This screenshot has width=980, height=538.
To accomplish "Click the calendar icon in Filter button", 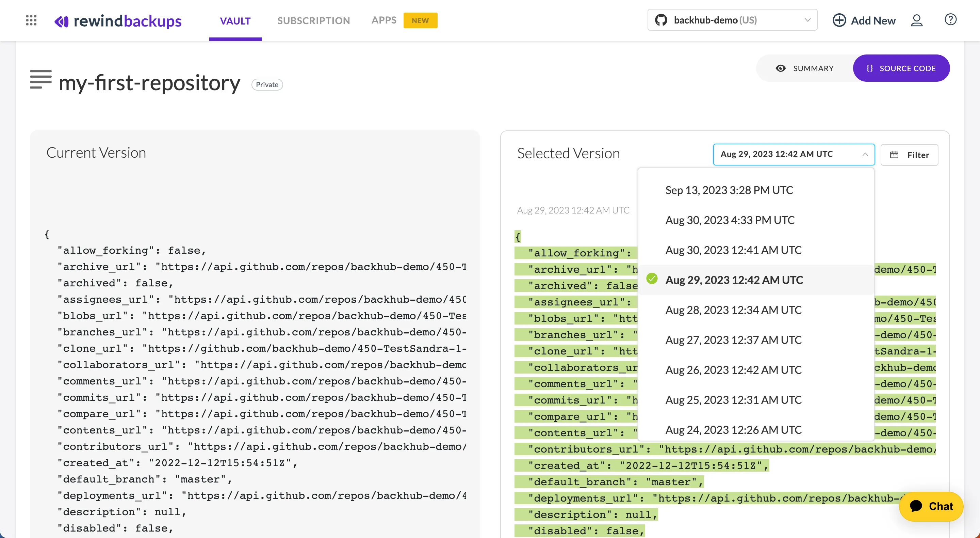I will coord(894,155).
